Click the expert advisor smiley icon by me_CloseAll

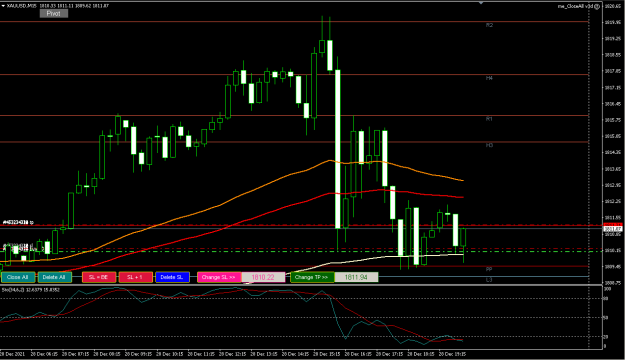point(597,6)
